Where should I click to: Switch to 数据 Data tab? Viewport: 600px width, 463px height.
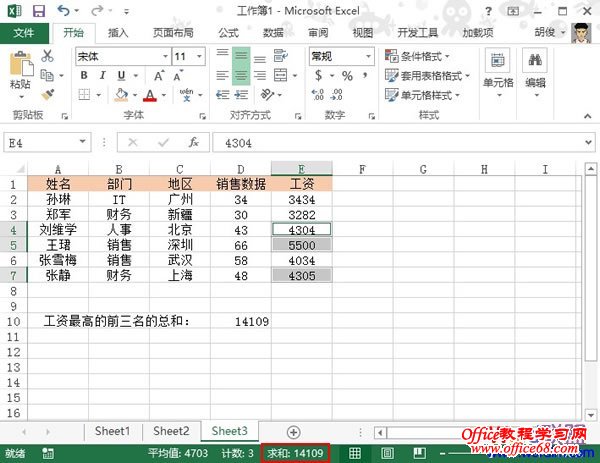click(x=273, y=33)
